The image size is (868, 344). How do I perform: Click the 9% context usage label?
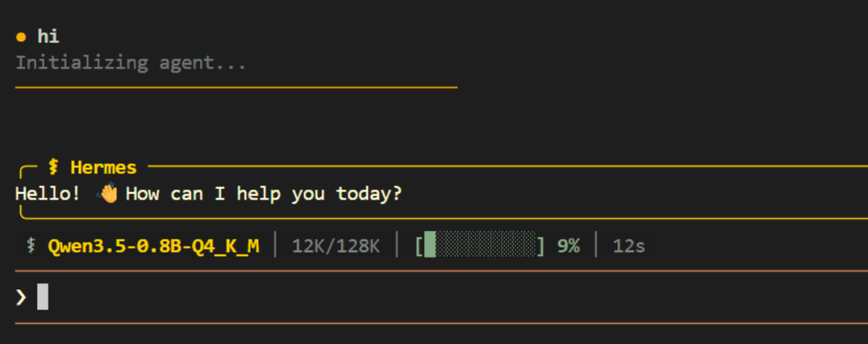pyautogui.click(x=568, y=246)
